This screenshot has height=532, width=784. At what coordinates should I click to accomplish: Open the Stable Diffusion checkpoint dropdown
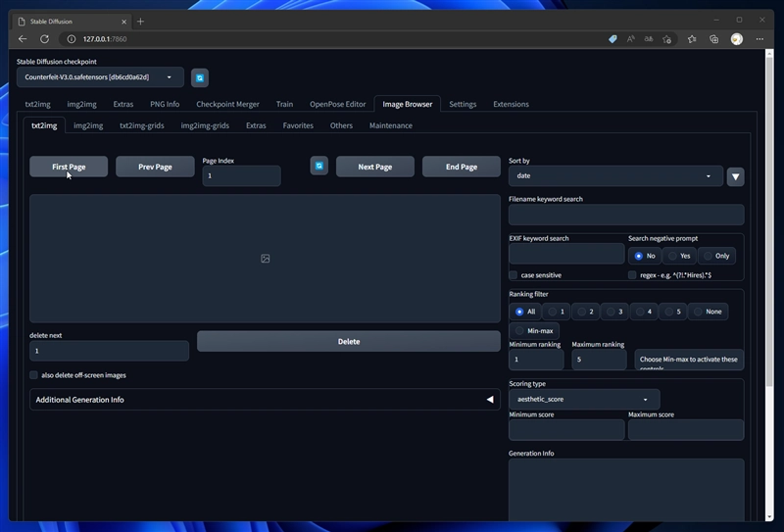100,77
